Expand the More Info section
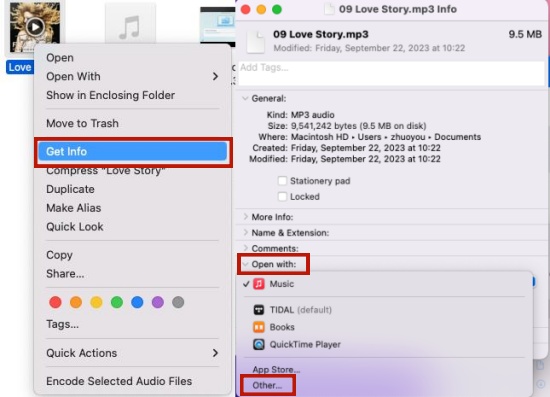This screenshot has height=397, width=550. pyautogui.click(x=245, y=217)
